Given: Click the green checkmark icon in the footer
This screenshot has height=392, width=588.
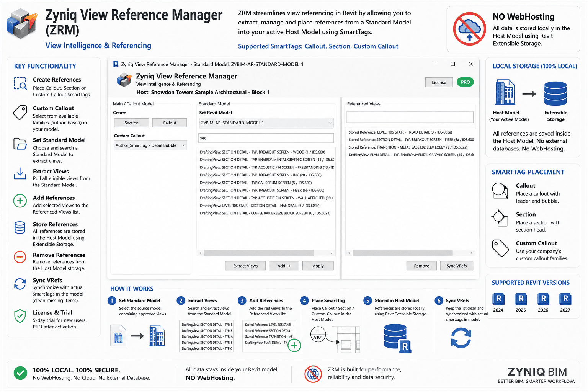Looking at the screenshot, I should pyautogui.click(x=20, y=373).
